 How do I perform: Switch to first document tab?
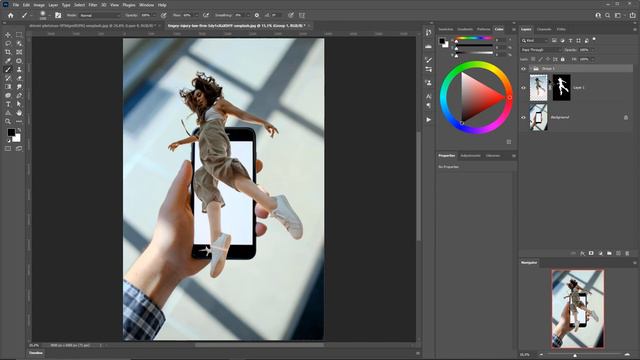pos(93,26)
